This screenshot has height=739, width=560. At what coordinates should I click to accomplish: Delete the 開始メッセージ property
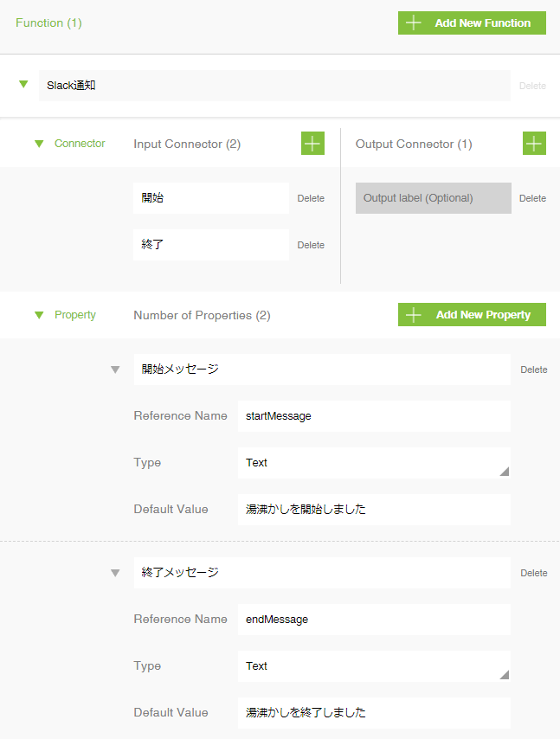pos(533,369)
